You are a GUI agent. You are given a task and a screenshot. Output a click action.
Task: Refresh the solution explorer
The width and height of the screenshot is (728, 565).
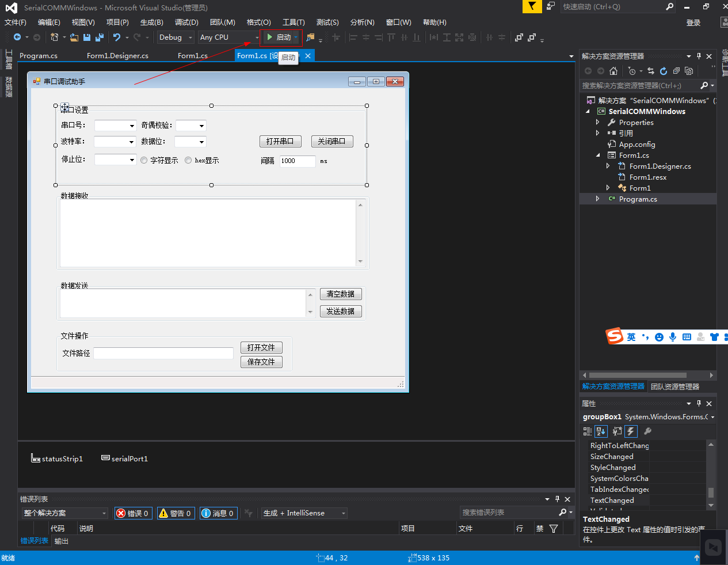(664, 71)
